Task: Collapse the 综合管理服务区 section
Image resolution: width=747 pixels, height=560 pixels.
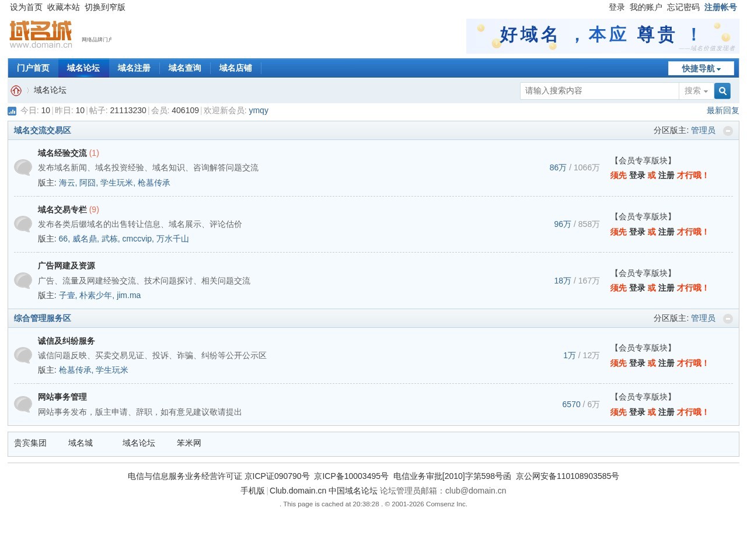Action: point(728,318)
